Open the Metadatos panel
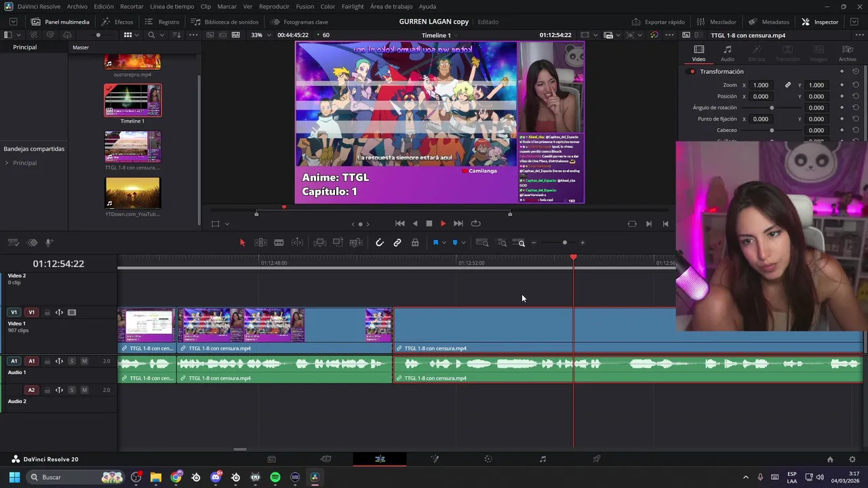Image resolution: width=868 pixels, height=488 pixels. (769, 22)
